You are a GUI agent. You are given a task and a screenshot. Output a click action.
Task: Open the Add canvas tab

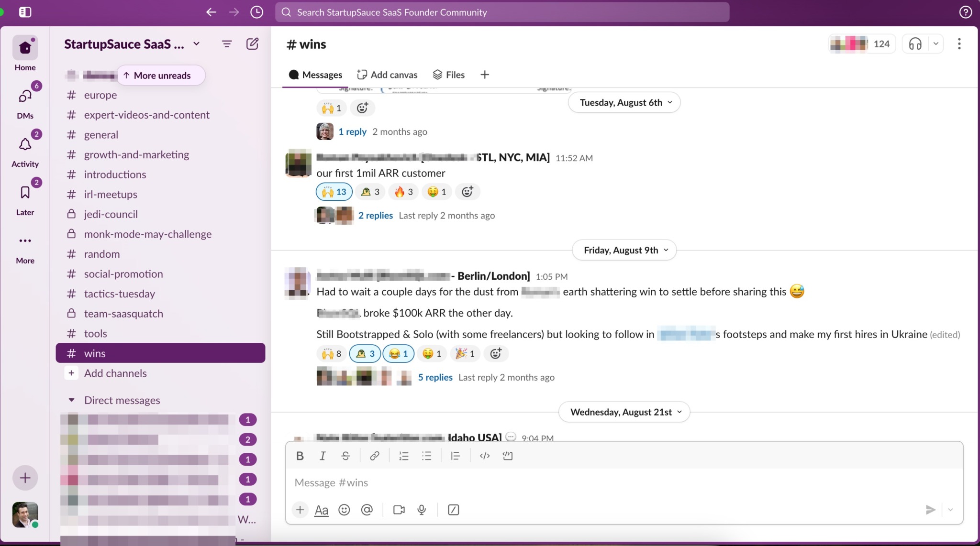[387, 75]
